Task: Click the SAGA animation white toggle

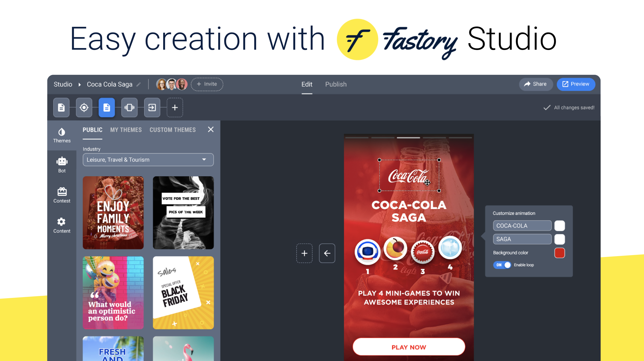Action: click(x=560, y=239)
